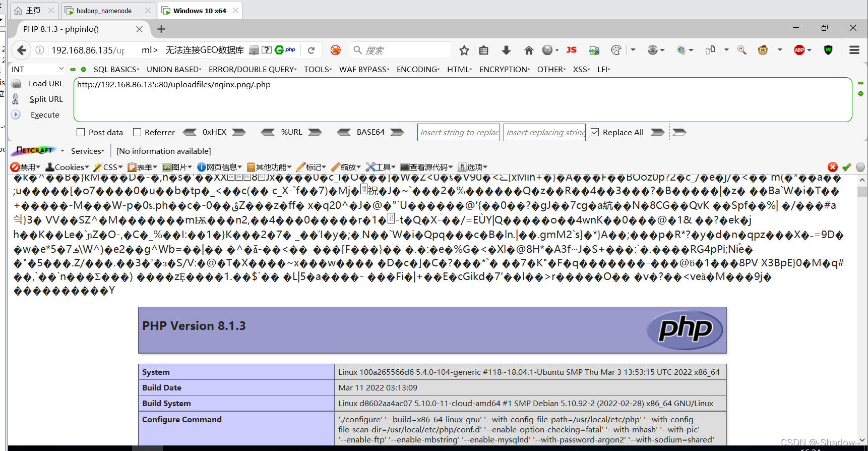The image size is (868, 451).
Task: Open the downloads arrow icon
Action: coord(507,50)
